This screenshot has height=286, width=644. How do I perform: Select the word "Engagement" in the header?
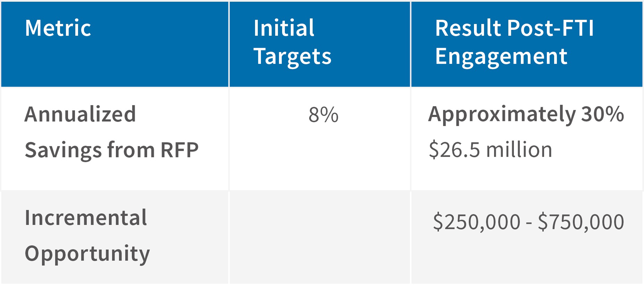pos(501,57)
